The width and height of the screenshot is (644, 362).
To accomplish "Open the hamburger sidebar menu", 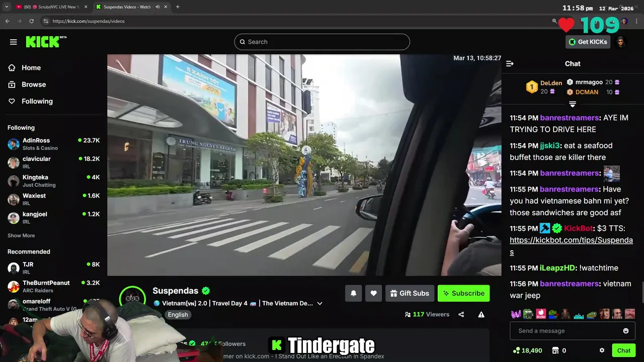I will click(x=14, y=42).
